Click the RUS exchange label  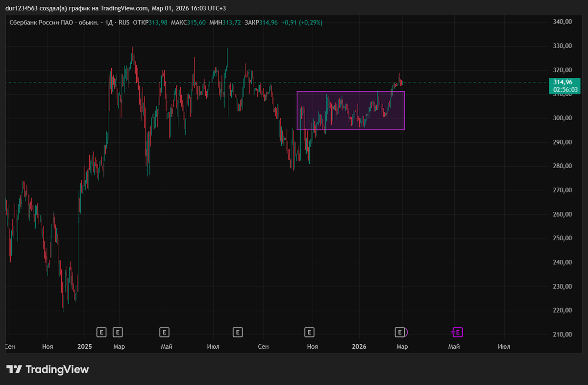click(x=124, y=23)
